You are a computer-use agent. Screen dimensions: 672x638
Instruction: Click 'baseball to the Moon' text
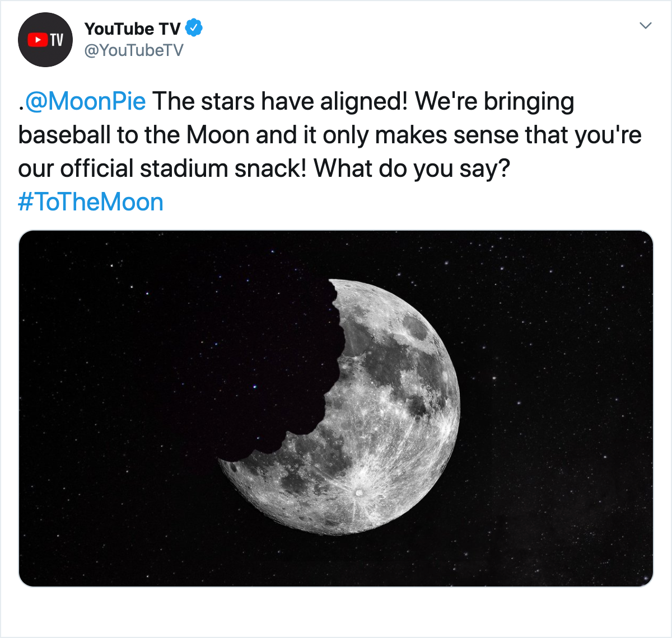133,135
